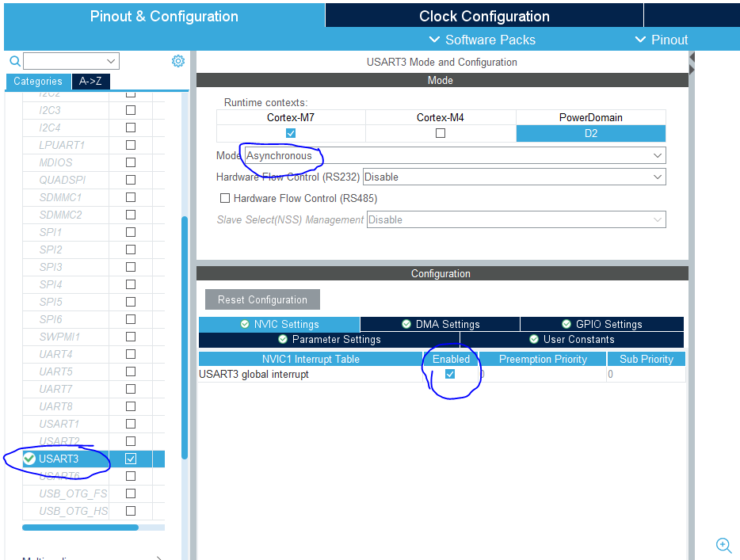Click the Enabled column header
The width and height of the screenshot is (740, 560).
coord(451,359)
